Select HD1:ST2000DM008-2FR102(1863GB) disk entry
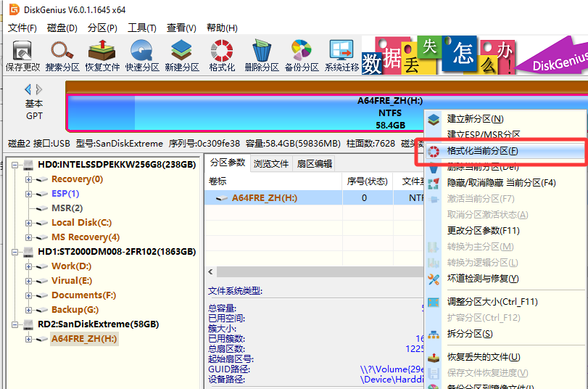 pyautogui.click(x=117, y=252)
